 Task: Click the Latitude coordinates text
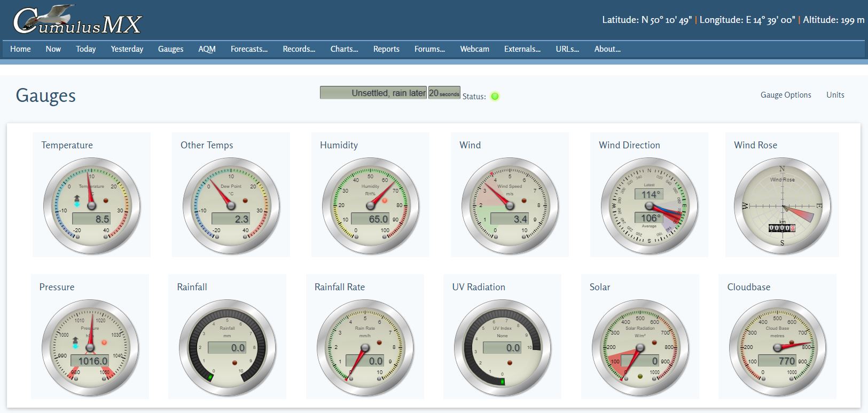coord(647,20)
